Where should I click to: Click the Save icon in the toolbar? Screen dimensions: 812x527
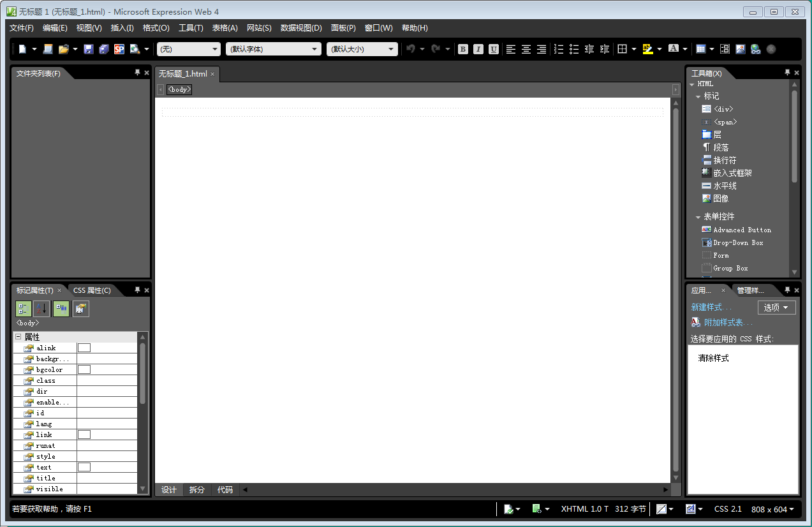(x=89, y=49)
